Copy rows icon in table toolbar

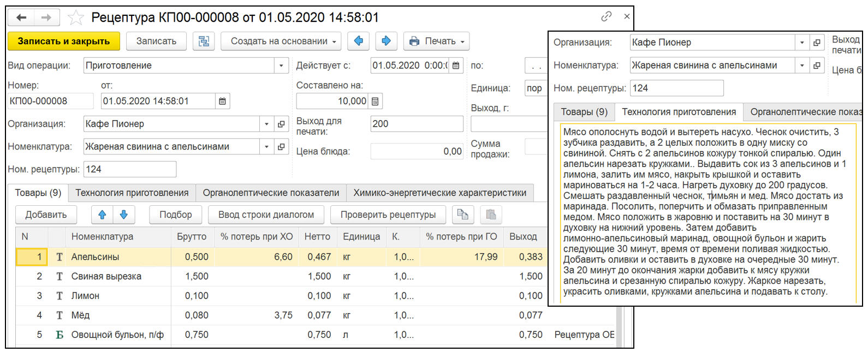pos(463,214)
